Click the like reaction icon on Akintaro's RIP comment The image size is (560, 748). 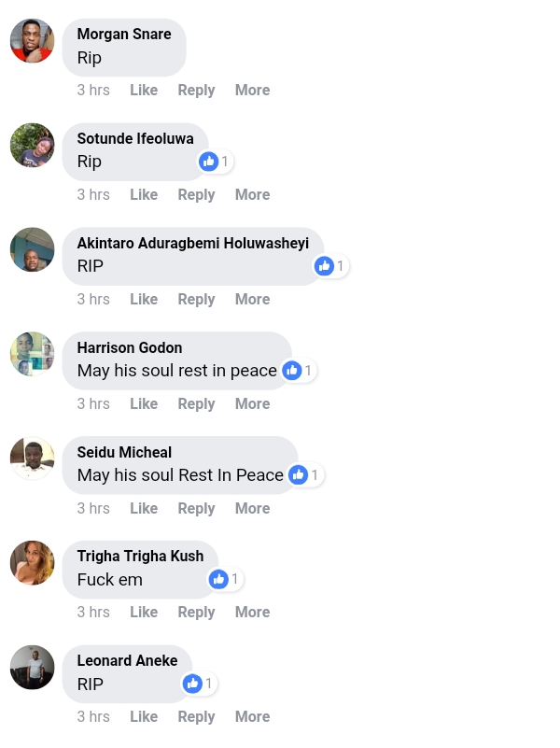325,266
